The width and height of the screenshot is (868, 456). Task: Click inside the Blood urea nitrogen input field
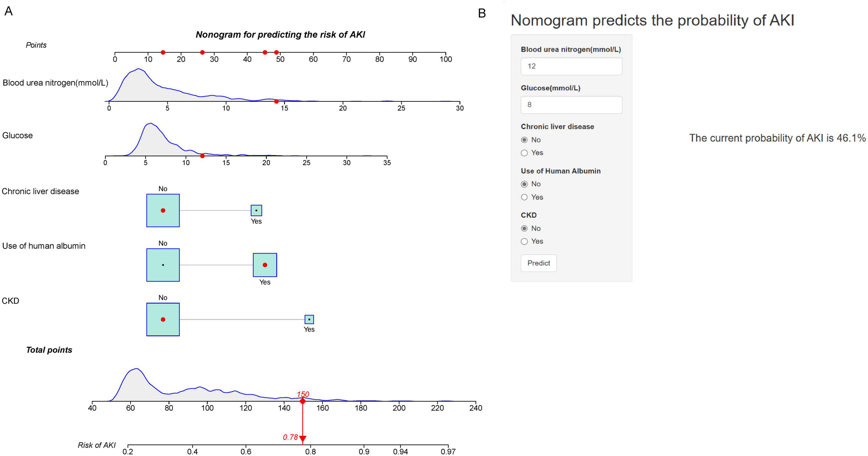click(x=572, y=66)
